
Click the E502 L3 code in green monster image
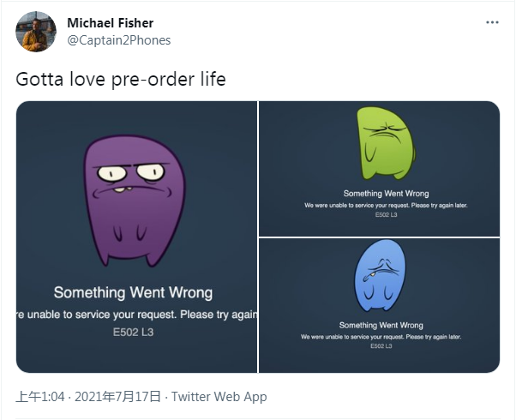coord(386,214)
